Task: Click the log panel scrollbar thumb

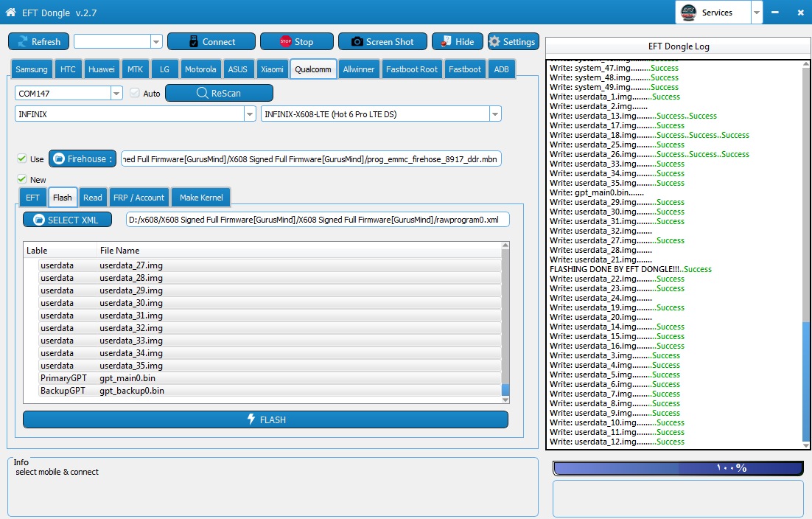Action: pos(806,380)
